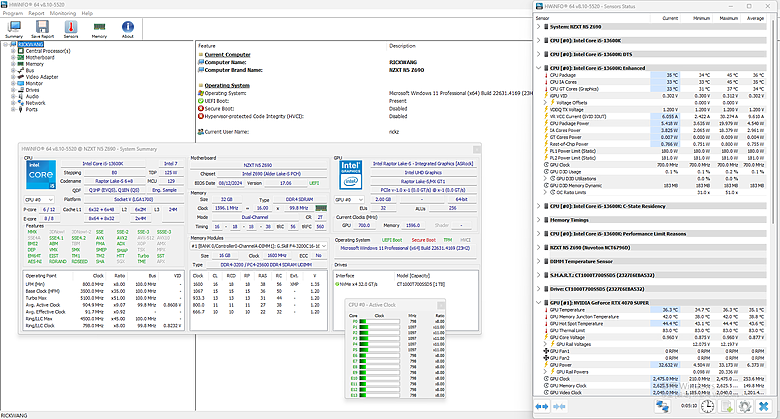Expand sensors view with blue outward arrows
780x419 pixels.
(541, 407)
